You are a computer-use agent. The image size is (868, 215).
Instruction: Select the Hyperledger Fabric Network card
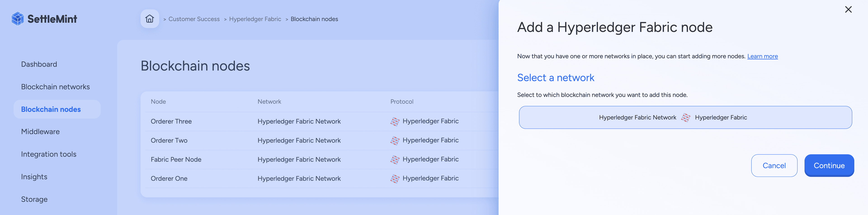tap(685, 117)
